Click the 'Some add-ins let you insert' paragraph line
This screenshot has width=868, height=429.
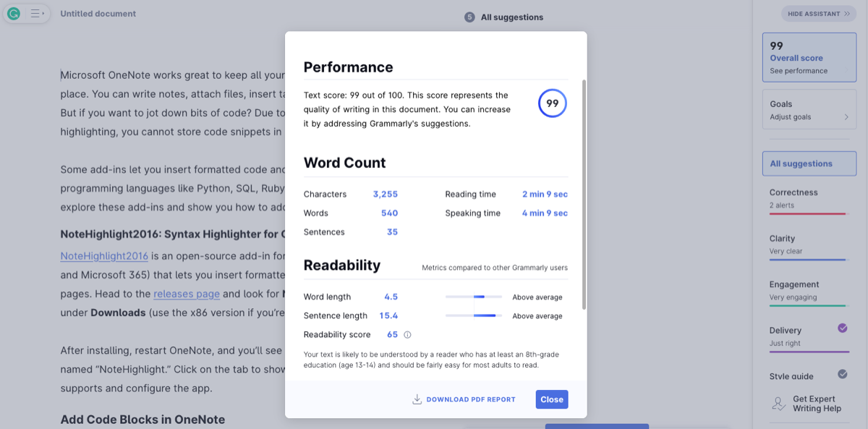173,170
